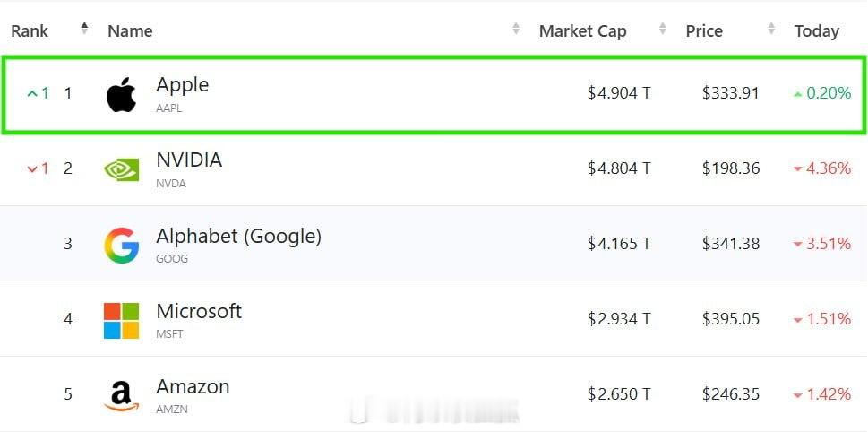Select the Market Cap column header
868x432 pixels.
point(582,31)
